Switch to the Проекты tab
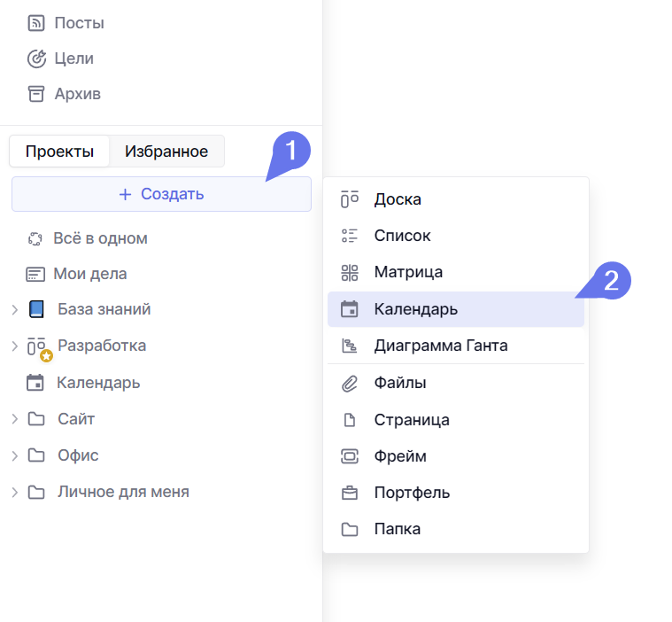Image resolution: width=672 pixels, height=622 pixels. 59,152
